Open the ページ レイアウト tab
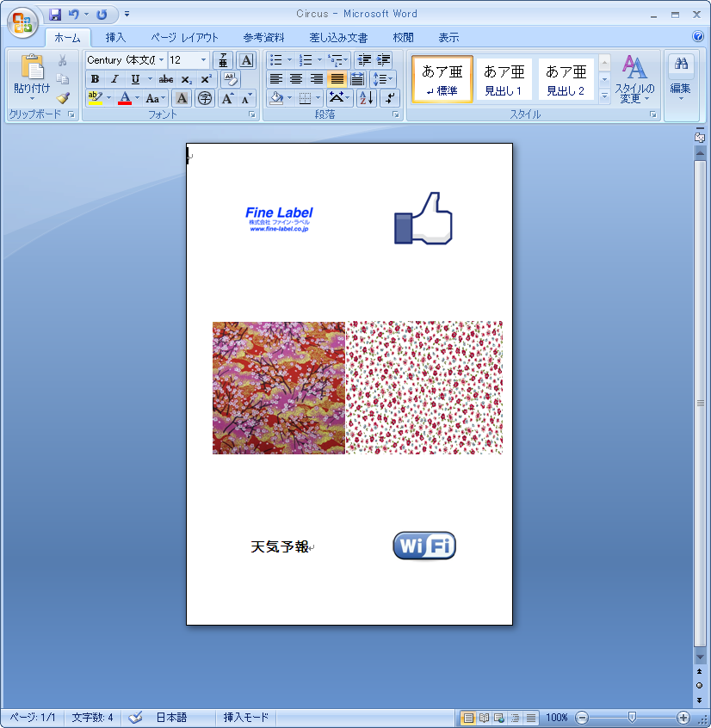The image size is (711, 728). tap(184, 38)
